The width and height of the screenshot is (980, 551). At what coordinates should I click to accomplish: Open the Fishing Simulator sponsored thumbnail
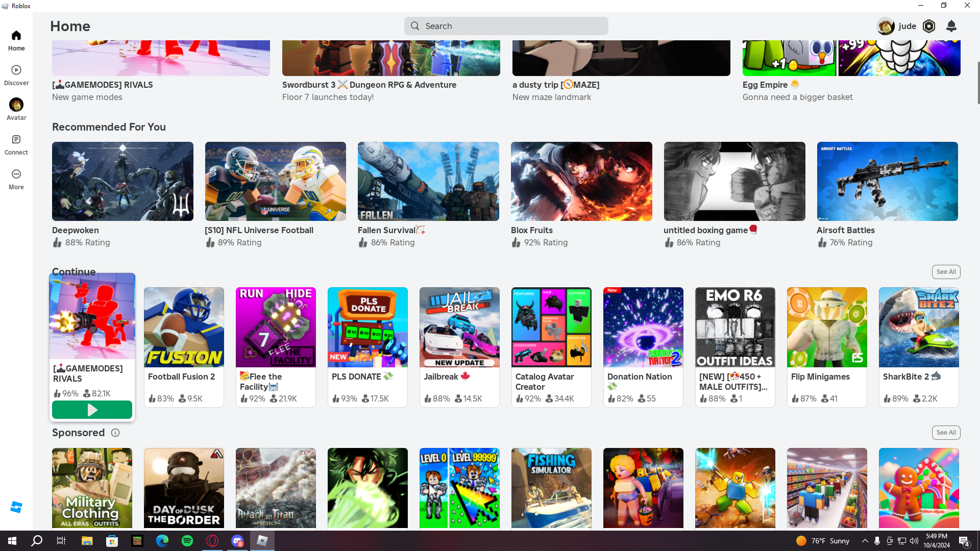pyautogui.click(x=551, y=488)
